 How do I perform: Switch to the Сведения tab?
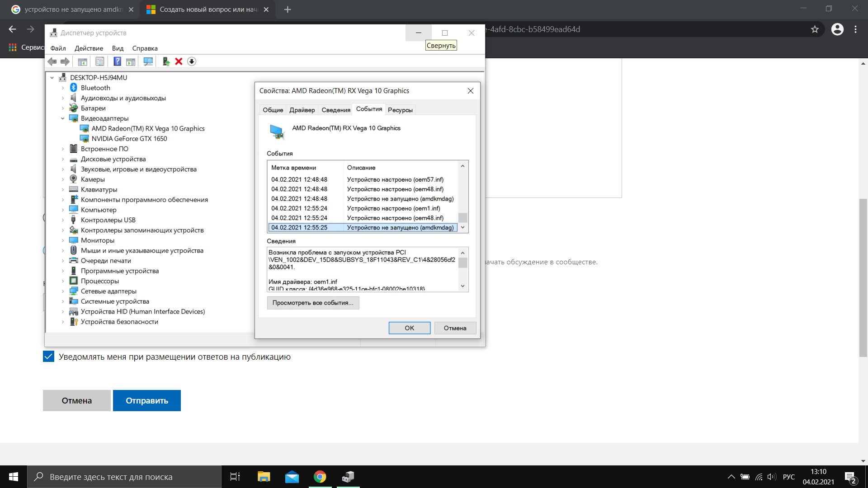336,110
